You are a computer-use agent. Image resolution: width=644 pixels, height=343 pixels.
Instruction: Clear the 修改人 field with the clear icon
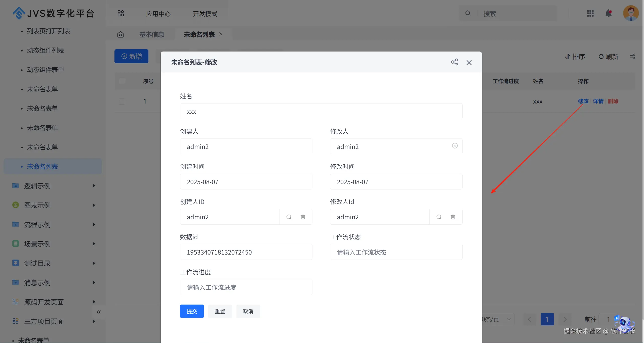pyautogui.click(x=455, y=146)
